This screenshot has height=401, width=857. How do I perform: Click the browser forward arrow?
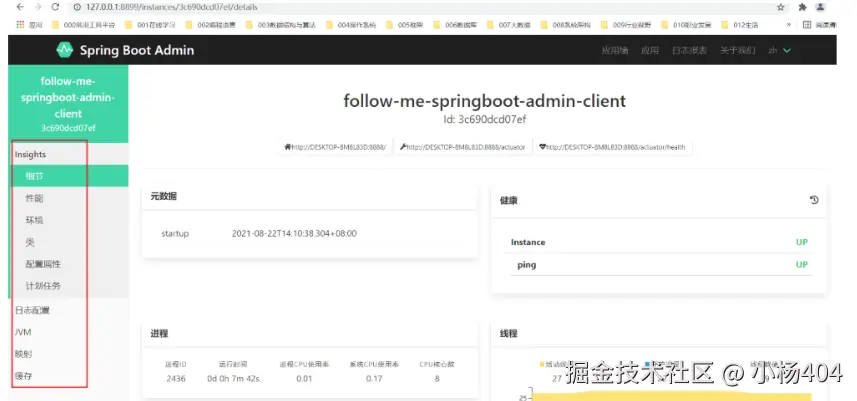click(x=38, y=7)
